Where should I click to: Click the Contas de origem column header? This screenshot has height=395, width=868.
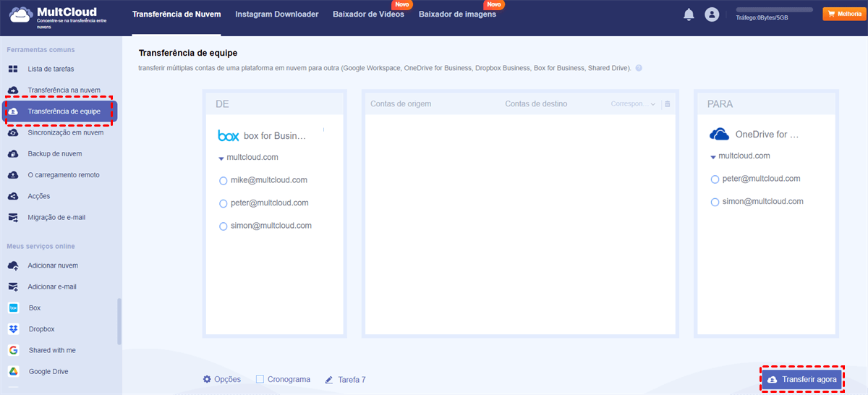(401, 104)
